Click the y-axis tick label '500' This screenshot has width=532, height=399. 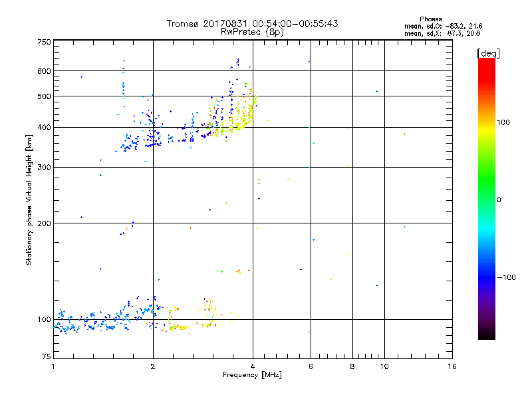[x=44, y=96]
